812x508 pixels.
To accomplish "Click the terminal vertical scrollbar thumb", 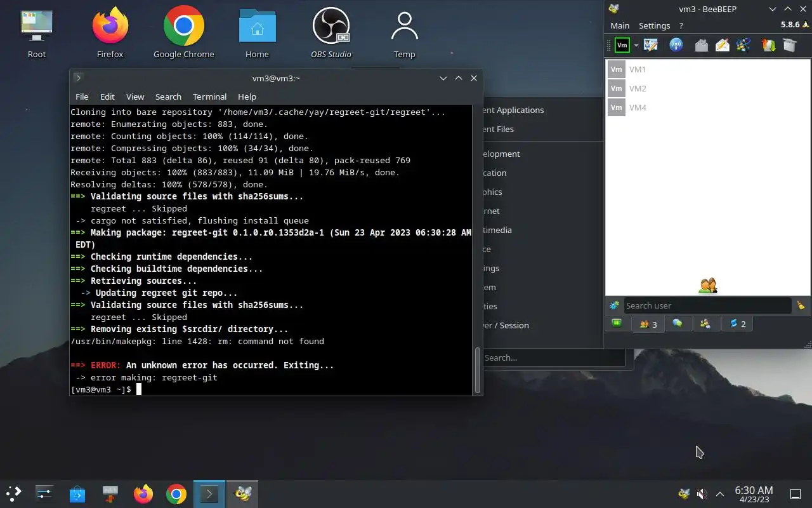I will 478,370.
